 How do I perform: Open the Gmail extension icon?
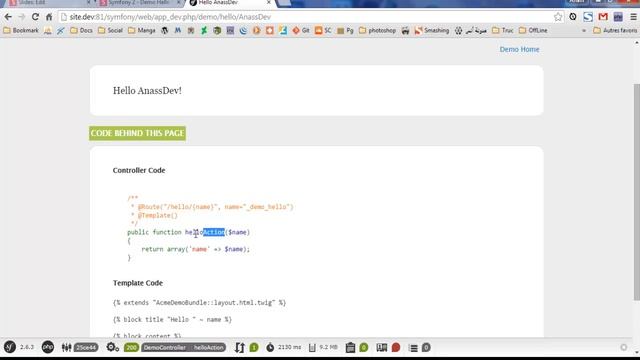pyautogui.click(x=603, y=17)
